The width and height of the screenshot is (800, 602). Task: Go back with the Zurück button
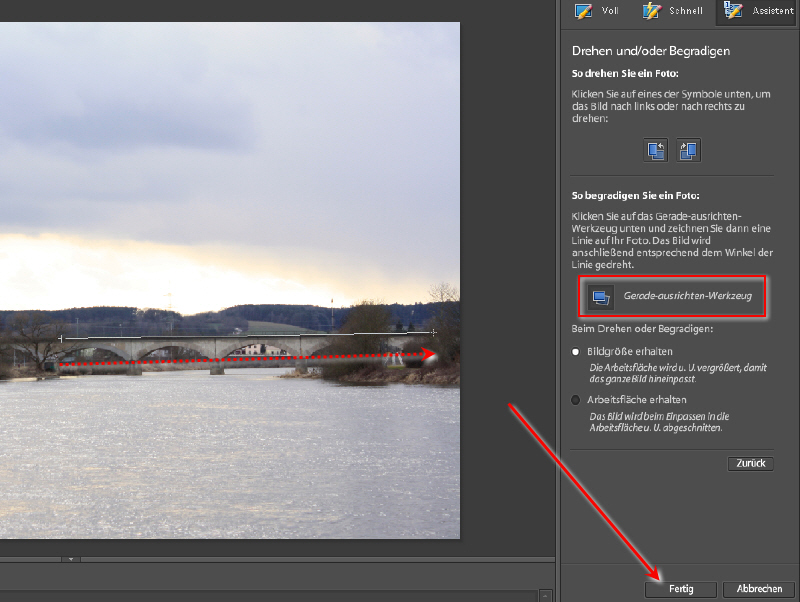pyautogui.click(x=750, y=463)
